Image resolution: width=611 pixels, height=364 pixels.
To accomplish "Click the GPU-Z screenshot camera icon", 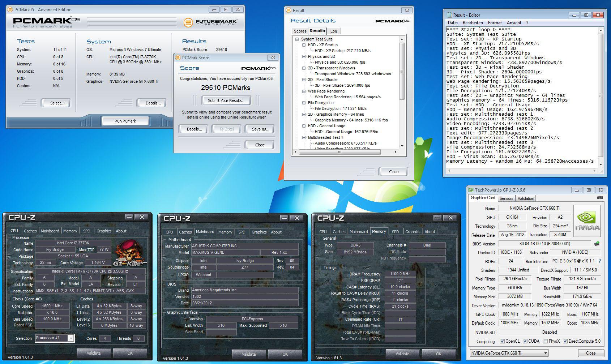I will click(600, 198).
